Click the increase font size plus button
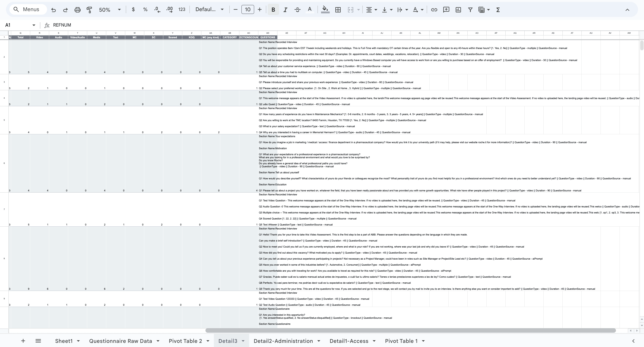 coord(259,9)
